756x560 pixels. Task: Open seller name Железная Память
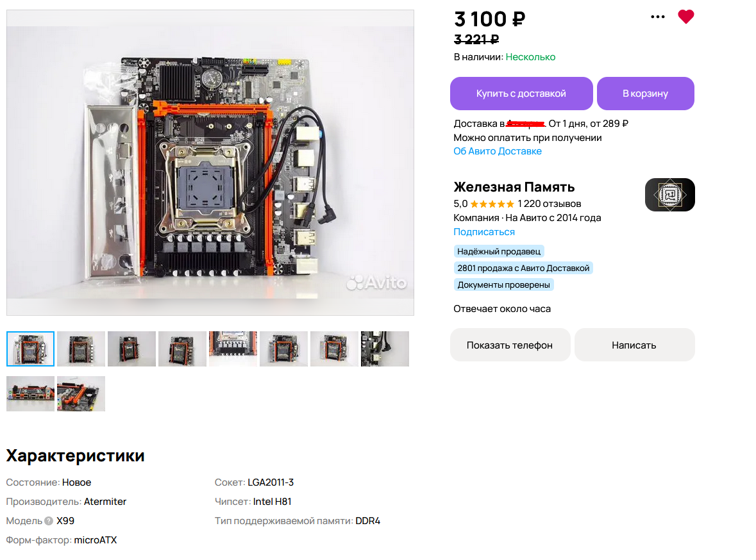tap(514, 187)
